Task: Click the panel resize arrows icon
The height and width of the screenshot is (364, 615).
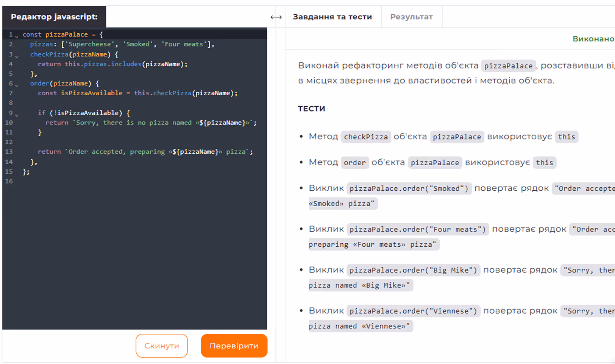Action: click(x=276, y=17)
